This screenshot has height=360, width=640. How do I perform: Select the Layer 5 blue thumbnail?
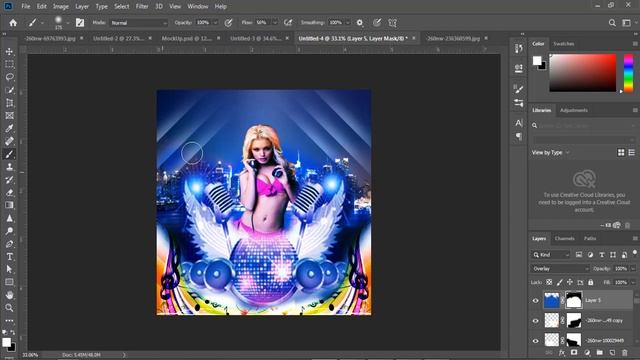point(551,300)
